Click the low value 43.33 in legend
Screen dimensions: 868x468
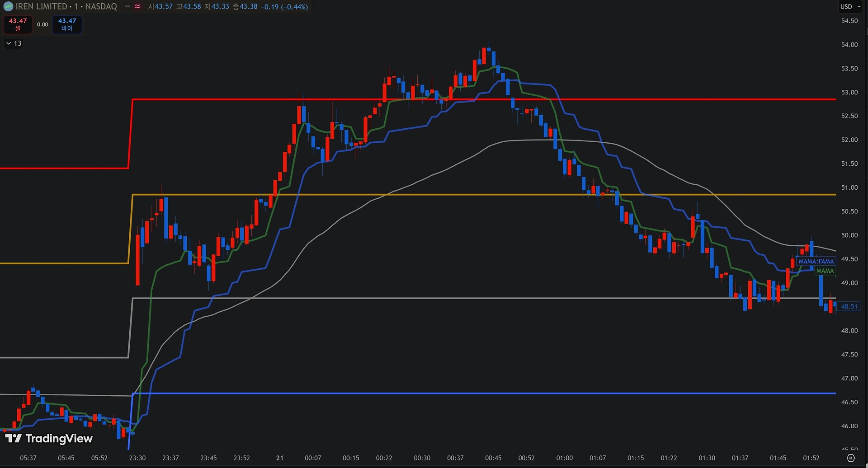220,7
